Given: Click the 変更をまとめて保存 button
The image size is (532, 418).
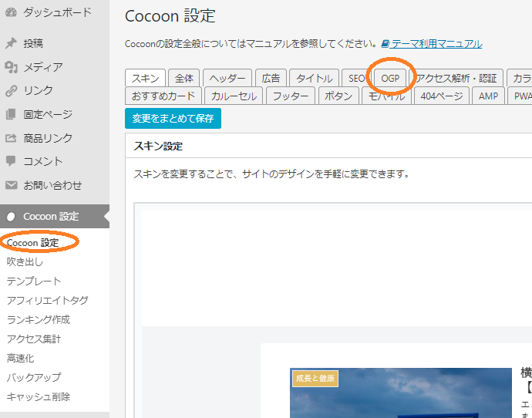Looking at the screenshot, I should click(x=173, y=119).
